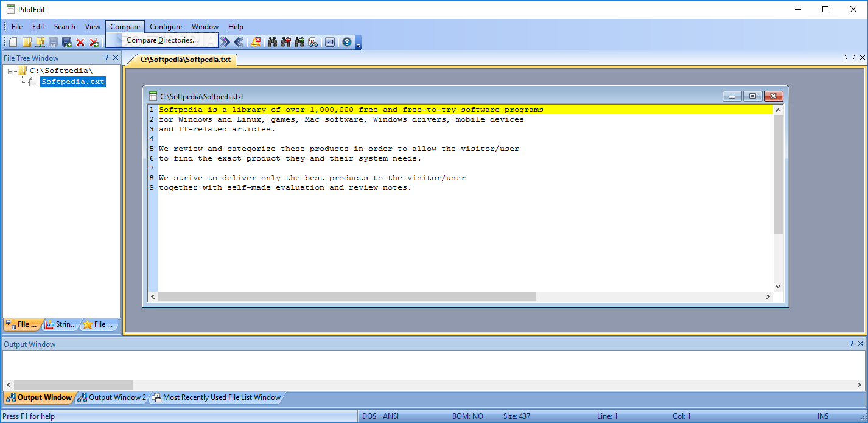Click the blue Help question mark icon
Image resolution: width=868 pixels, height=423 pixels.
point(347,42)
